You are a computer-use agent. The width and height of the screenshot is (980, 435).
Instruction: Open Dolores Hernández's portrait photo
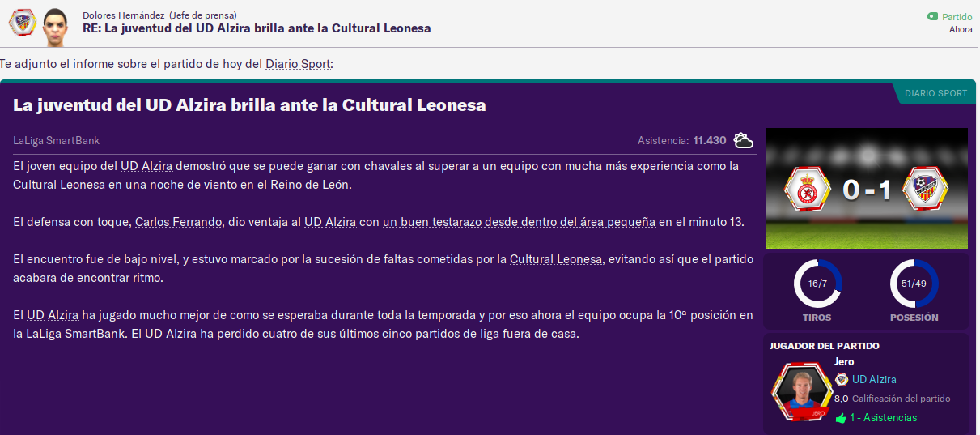coord(55,24)
